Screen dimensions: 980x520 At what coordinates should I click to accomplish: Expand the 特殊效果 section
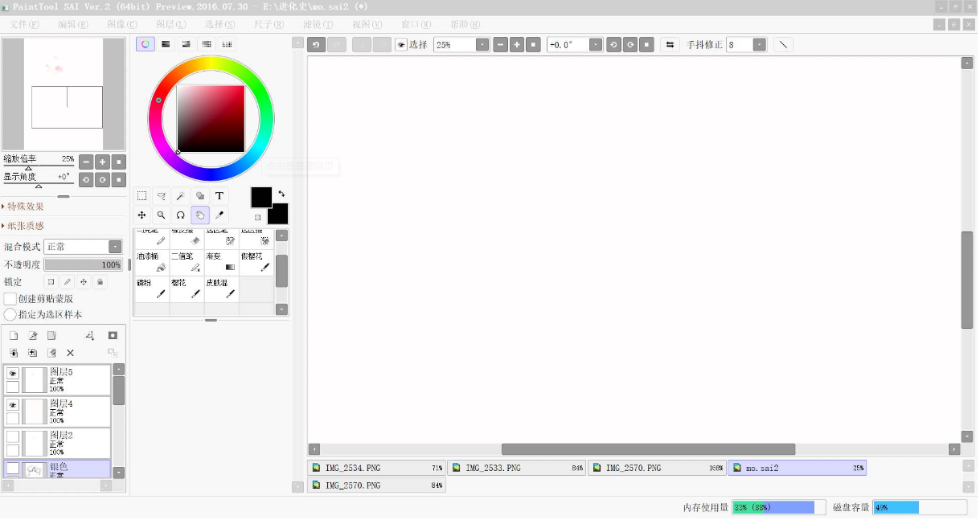[x=24, y=207]
